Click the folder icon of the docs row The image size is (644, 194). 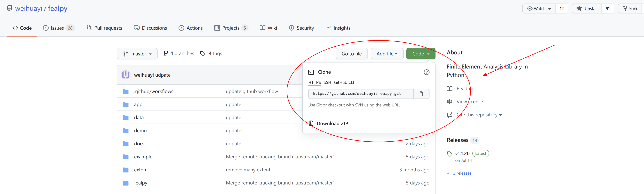coord(126,144)
